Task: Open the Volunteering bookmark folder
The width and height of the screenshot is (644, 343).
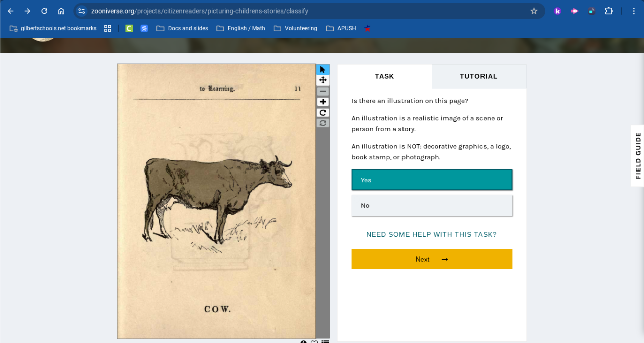Action: pyautogui.click(x=295, y=28)
